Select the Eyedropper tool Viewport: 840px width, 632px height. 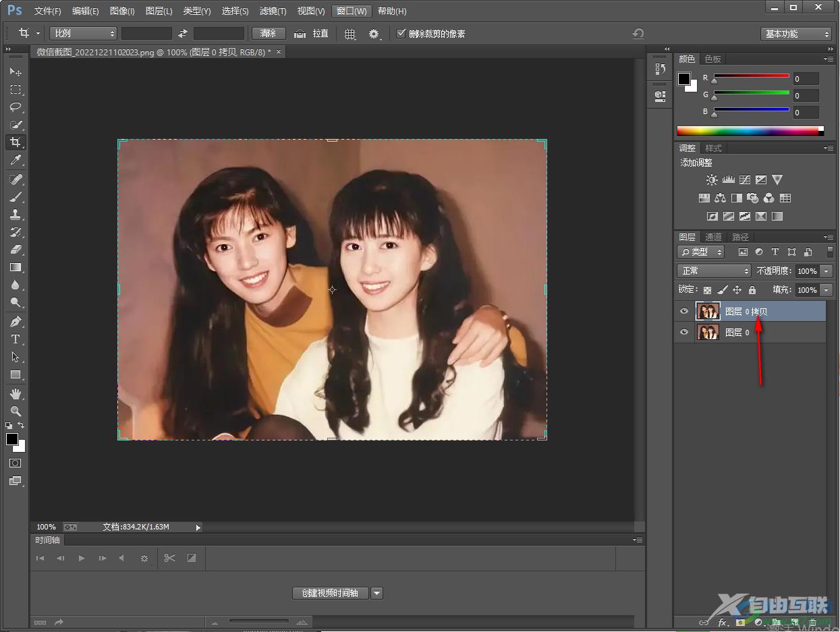[15, 160]
